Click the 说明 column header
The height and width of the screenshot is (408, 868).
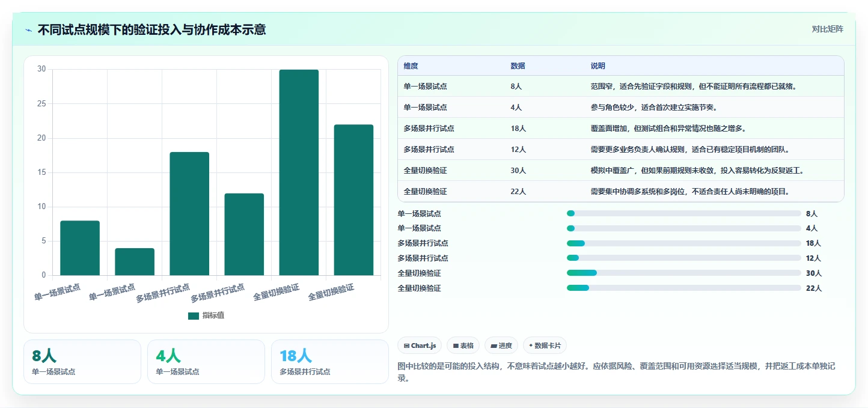(x=598, y=65)
